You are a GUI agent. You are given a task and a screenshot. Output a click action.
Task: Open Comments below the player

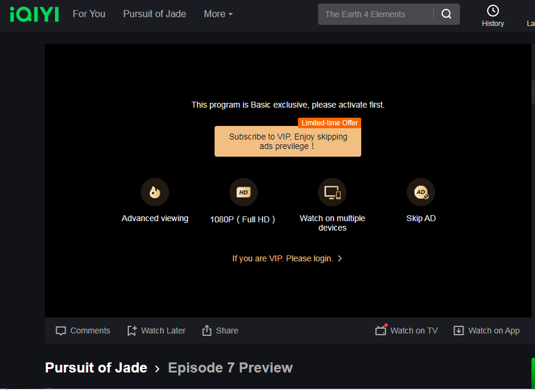click(83, 331)
